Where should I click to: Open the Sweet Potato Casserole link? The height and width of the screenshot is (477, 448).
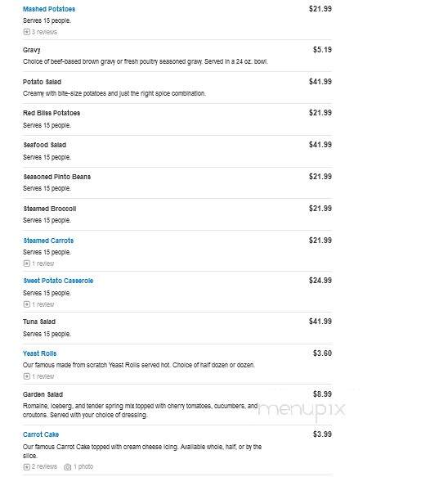tap(58, 281)
